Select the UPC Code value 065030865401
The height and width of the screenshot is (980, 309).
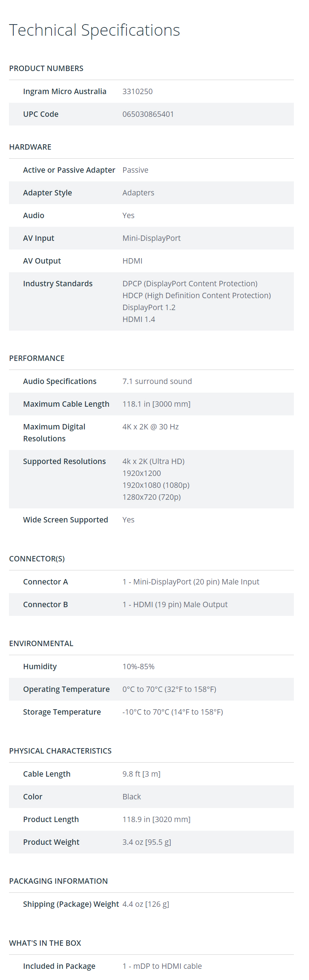tap(148, 114)
